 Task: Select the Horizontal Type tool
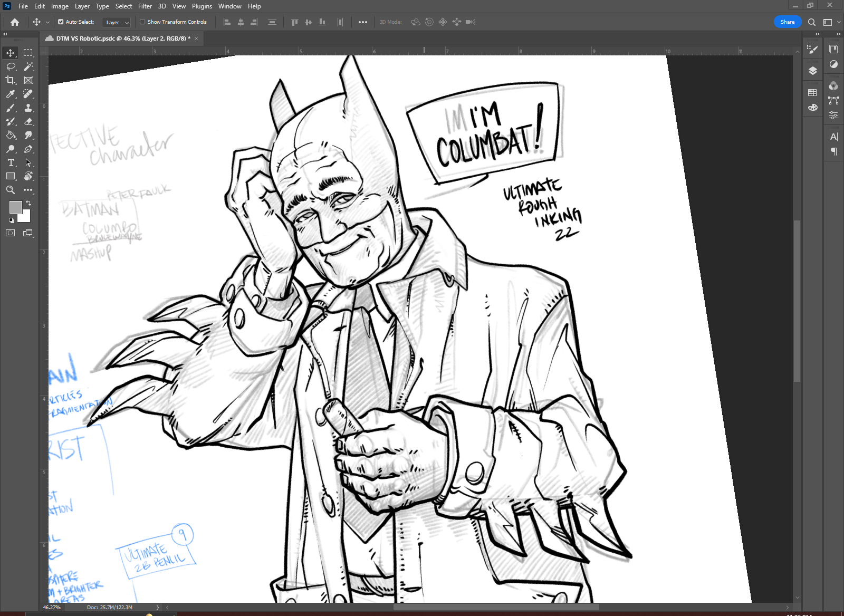point(11,162)
